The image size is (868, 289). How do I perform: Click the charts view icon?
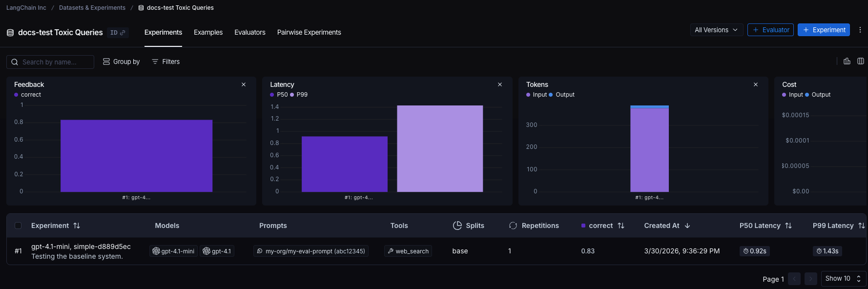click(847, 61)
